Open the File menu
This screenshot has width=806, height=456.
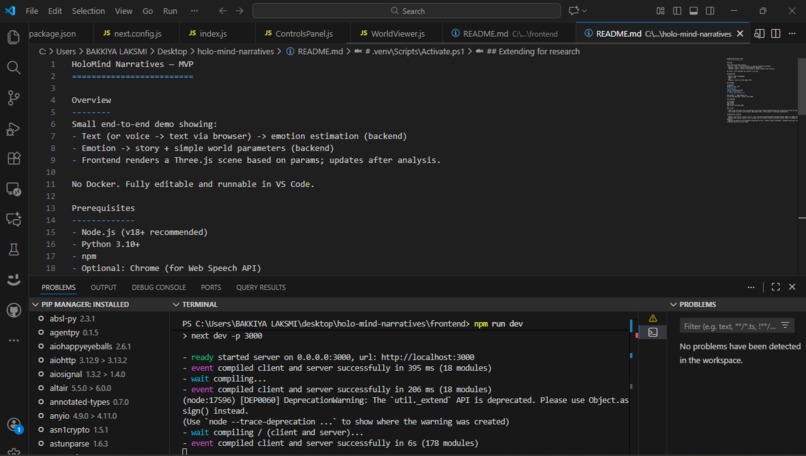click(32, 11)
